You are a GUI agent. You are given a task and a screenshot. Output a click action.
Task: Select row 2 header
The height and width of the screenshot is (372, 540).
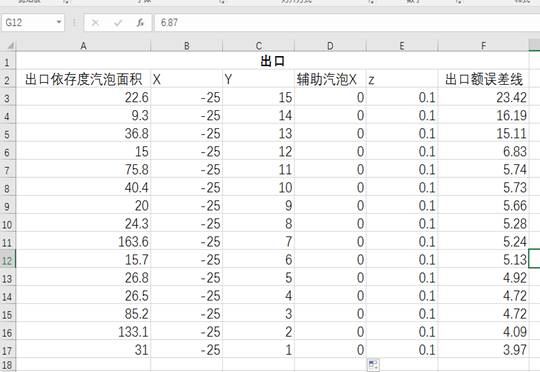point(8,79)
